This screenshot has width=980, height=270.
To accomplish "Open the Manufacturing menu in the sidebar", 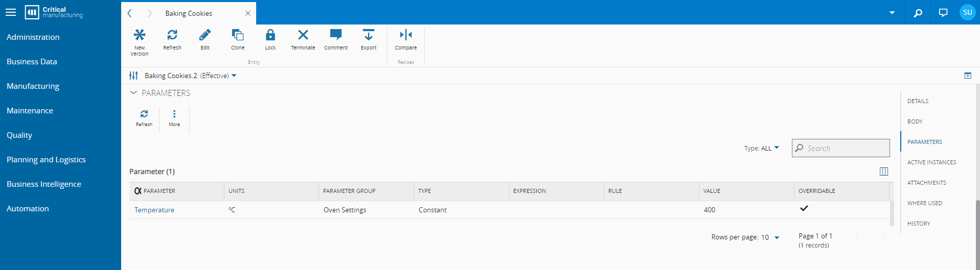I will click(x=33, y=86).
